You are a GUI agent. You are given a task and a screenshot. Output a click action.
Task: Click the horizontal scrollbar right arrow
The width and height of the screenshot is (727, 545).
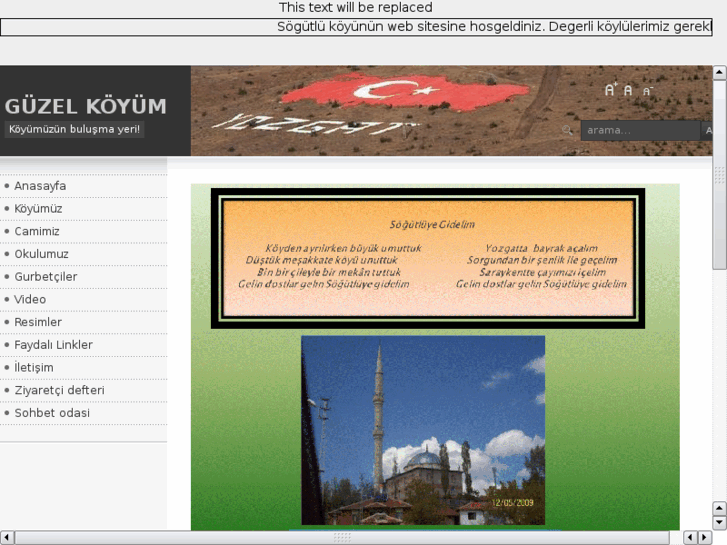pos(705,537)
